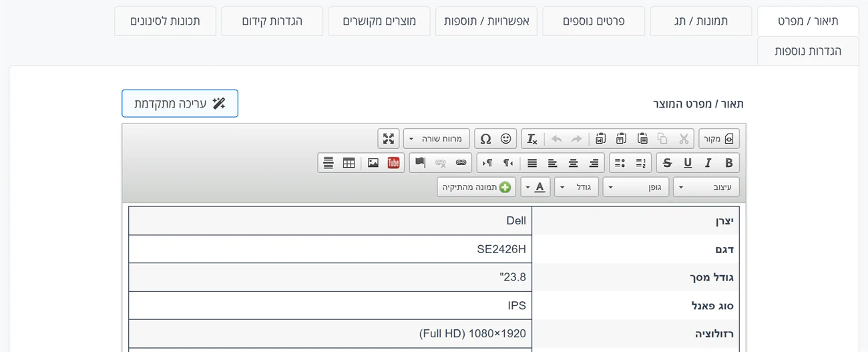
Task: Click the עריכה מתקדמת advanced editing button
Action: tap(180, 104)
